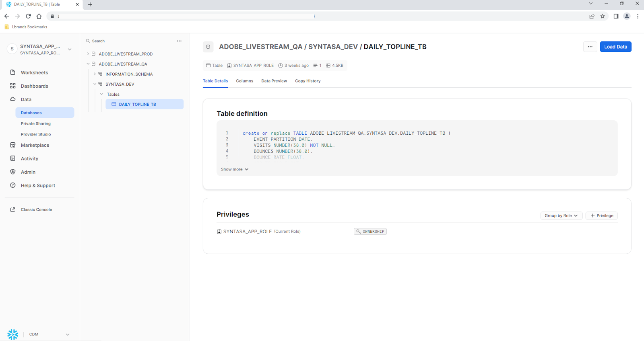Switch to the Data Preview tab
The width and height of the screenshot is (644, 341).
click(x=274, y=81)
